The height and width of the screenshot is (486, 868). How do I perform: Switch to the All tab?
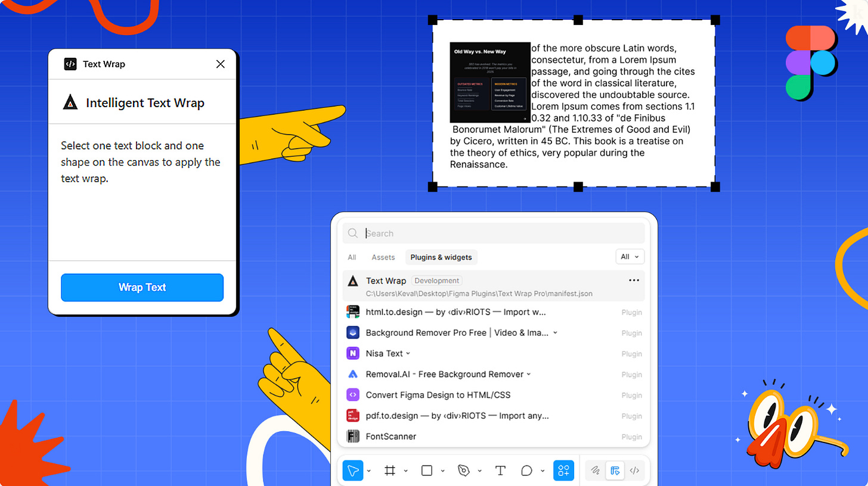click(x=352, y=257)
